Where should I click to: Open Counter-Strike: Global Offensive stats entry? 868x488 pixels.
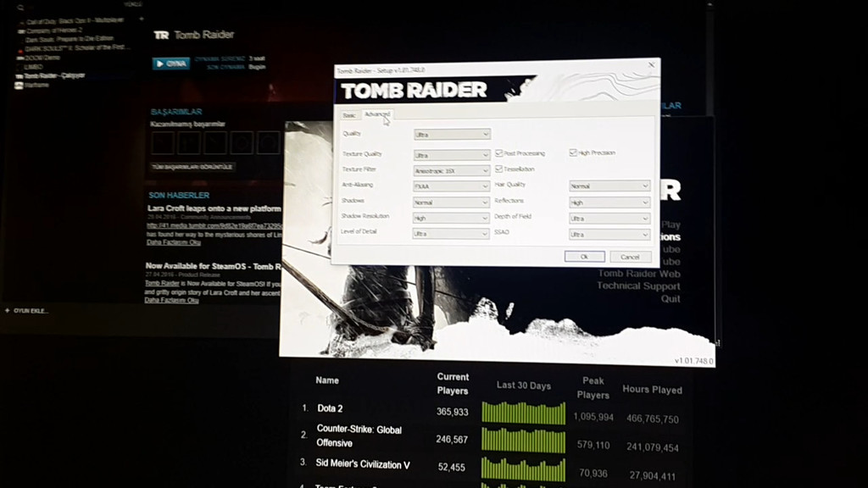point(359,436)
